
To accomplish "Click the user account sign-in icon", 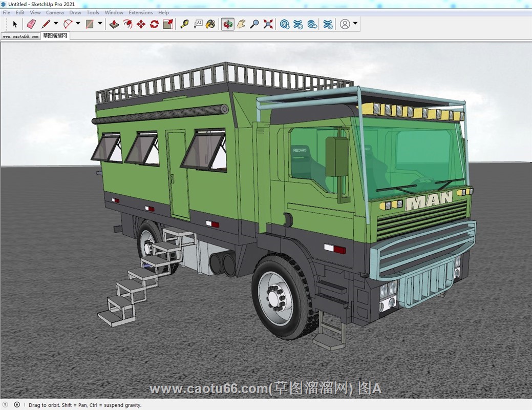I will [x=345, y=24].
